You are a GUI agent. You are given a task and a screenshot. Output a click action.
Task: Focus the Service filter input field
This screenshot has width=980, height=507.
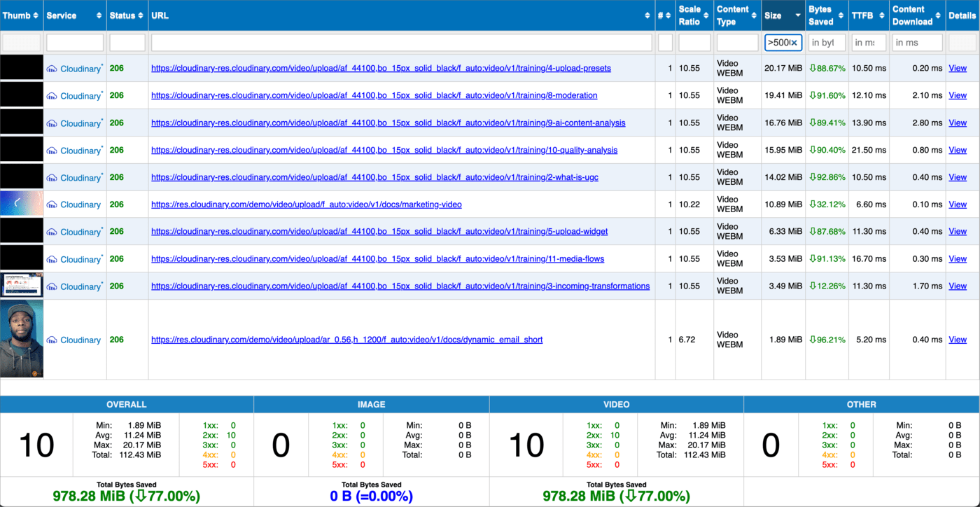tap(75, 43)
